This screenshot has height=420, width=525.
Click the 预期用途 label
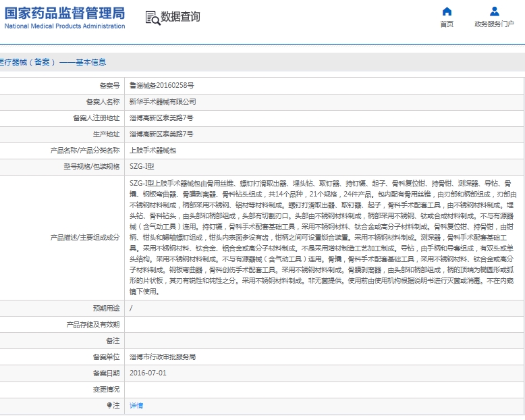click(106, 308)
